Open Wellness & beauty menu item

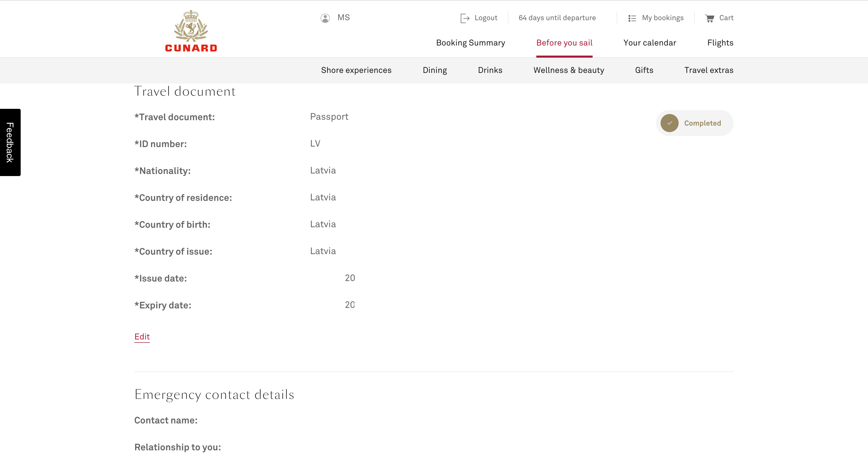pyautogui.click(x=568, y=70)
